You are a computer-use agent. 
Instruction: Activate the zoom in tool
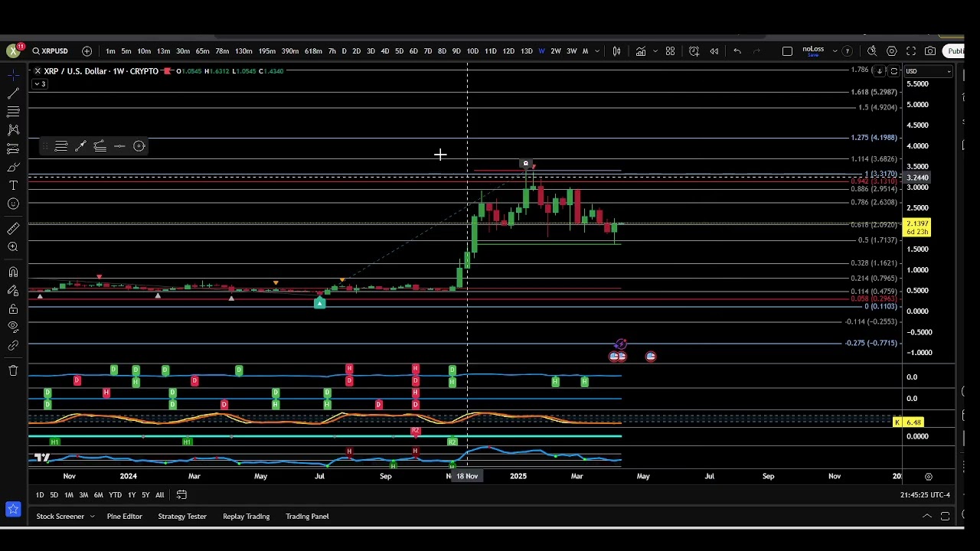click(x=13, y=247)
